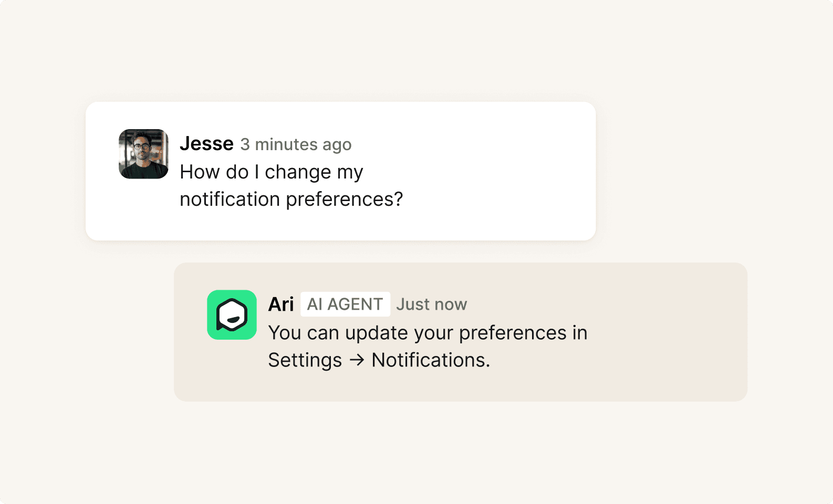
Task: Click the word 'minutes' in Jesse's timestamp
Action: [286, 144]
